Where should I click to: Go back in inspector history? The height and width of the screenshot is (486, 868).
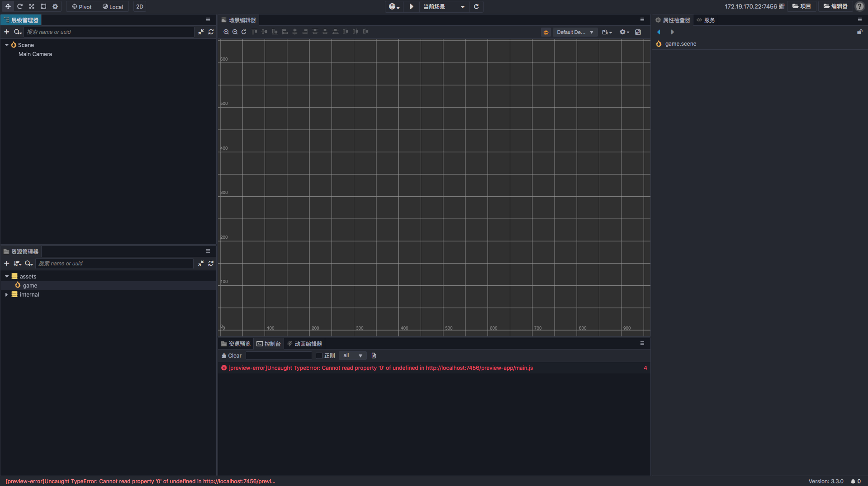[x=659, y=32]
